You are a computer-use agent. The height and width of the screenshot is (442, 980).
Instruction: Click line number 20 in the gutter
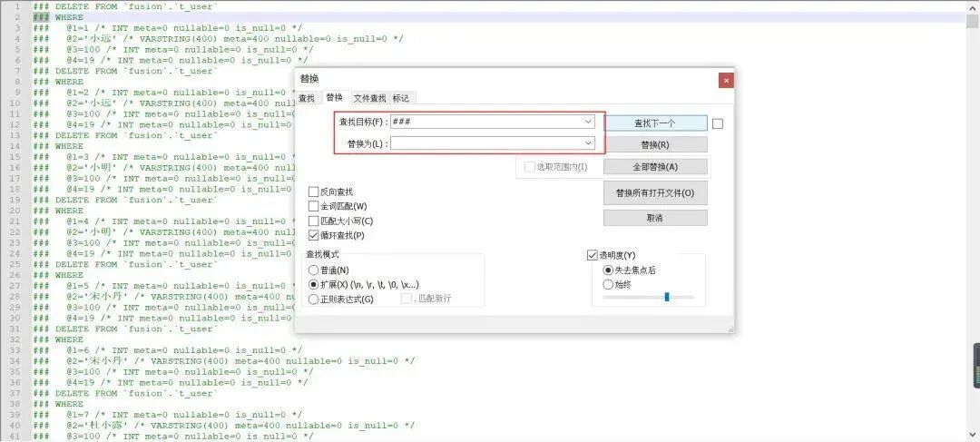pos(15,211)
